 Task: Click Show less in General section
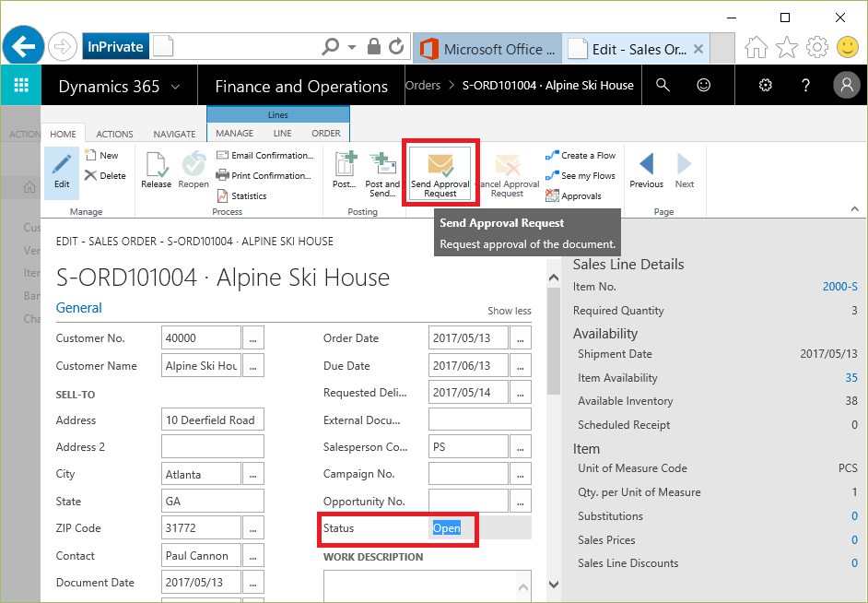point(510,311)
